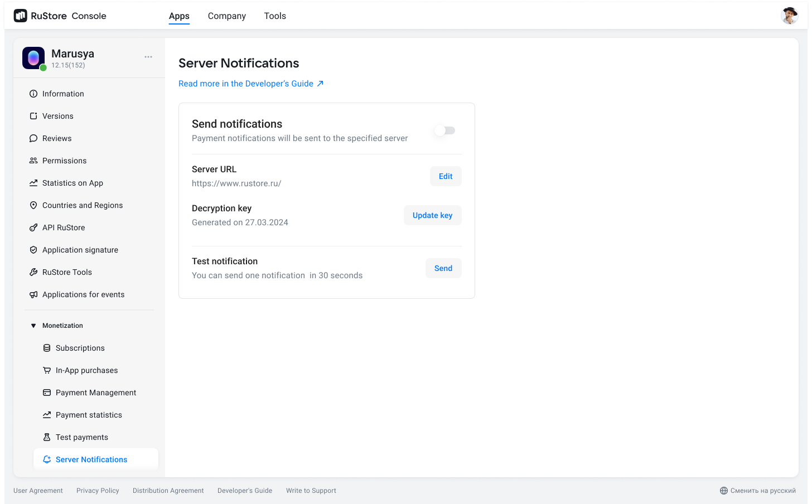
Task: Click the Applications for events megaphone icon
Action: [33, 294]
